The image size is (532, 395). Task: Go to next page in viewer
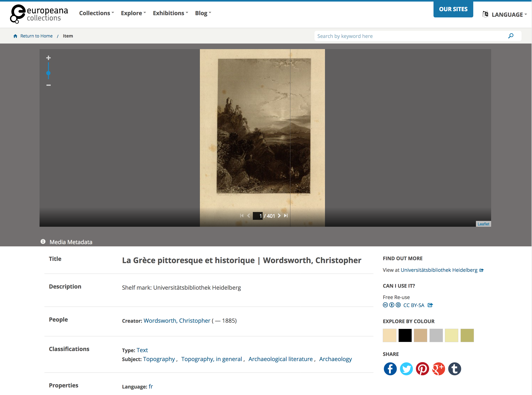(x=279, y=216)
